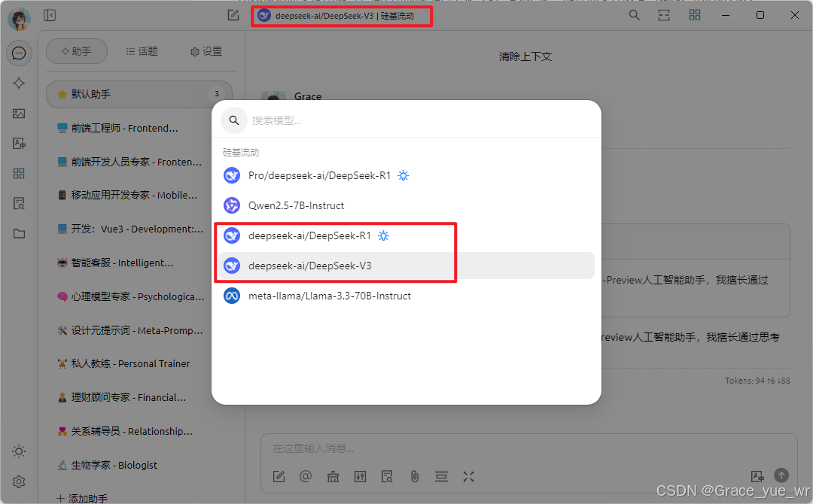Choose Pro/deepseek-ai/DeepSeek-R1 model

pos(406,175)
